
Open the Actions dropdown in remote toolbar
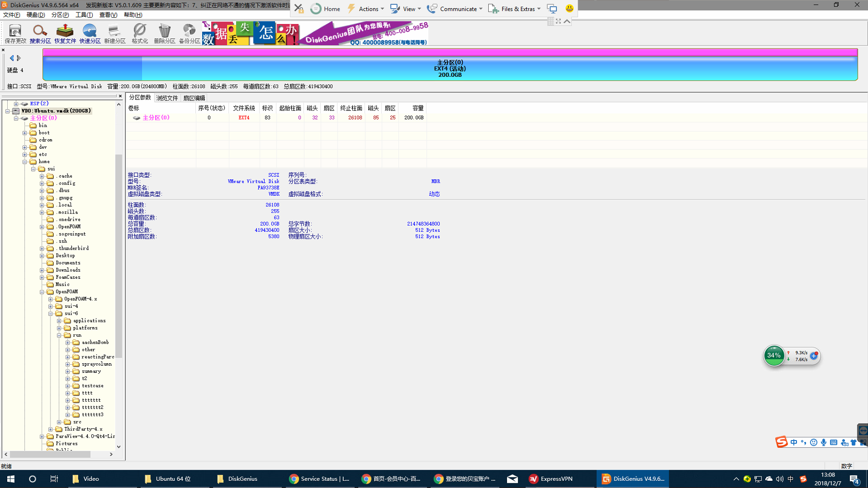[x=365, y=9]
